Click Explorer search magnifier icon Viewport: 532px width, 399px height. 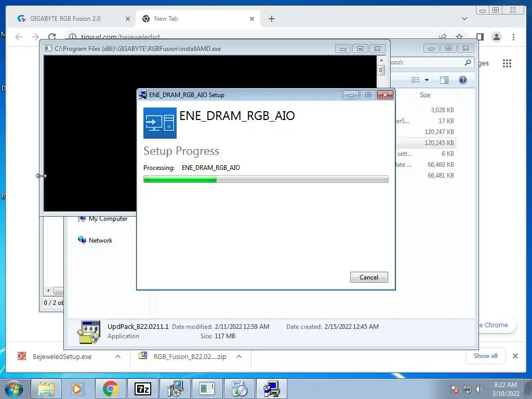click(x=468, y=62)
